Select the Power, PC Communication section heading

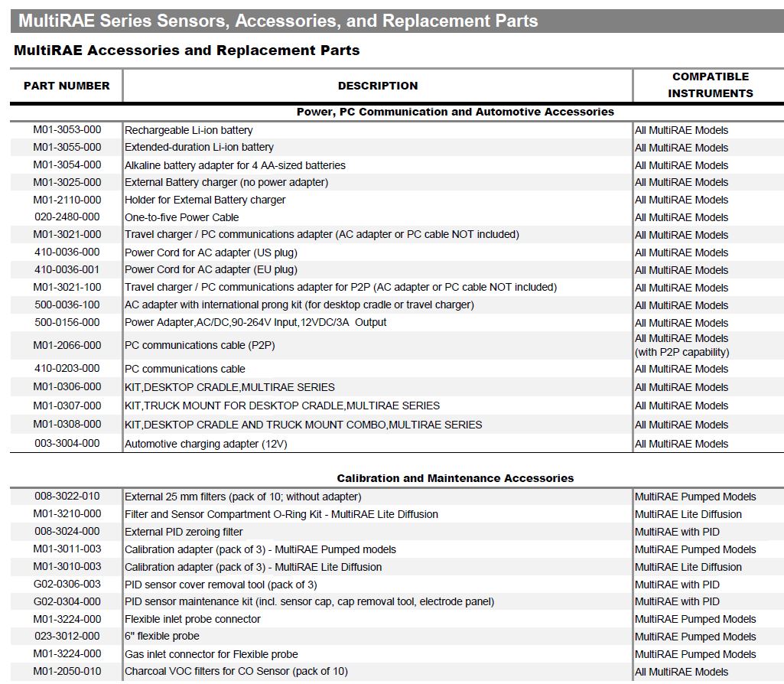point(454,111)
